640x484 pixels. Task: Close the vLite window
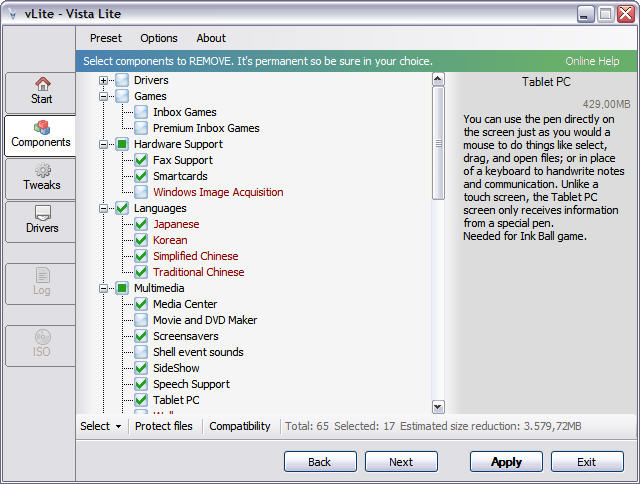pos(626,14)
